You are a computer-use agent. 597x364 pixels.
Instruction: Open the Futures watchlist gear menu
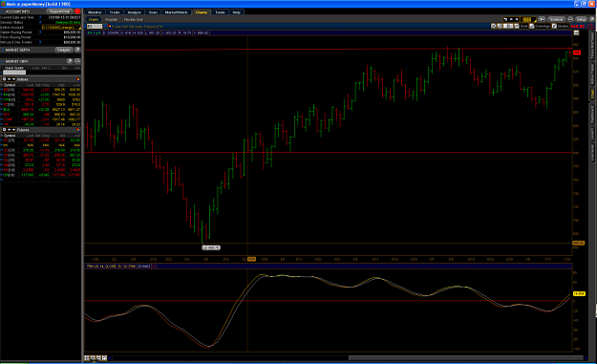click(x=4, y=130)
